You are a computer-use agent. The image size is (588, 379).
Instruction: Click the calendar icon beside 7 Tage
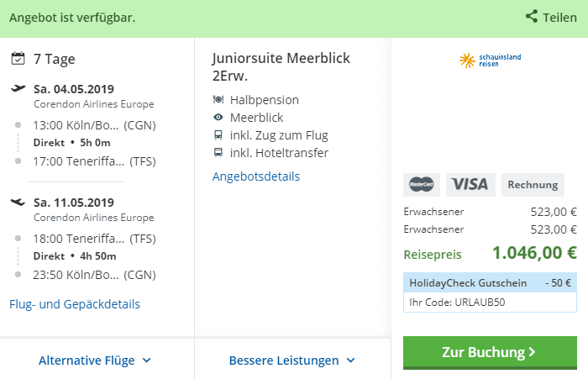pos(18,59)
